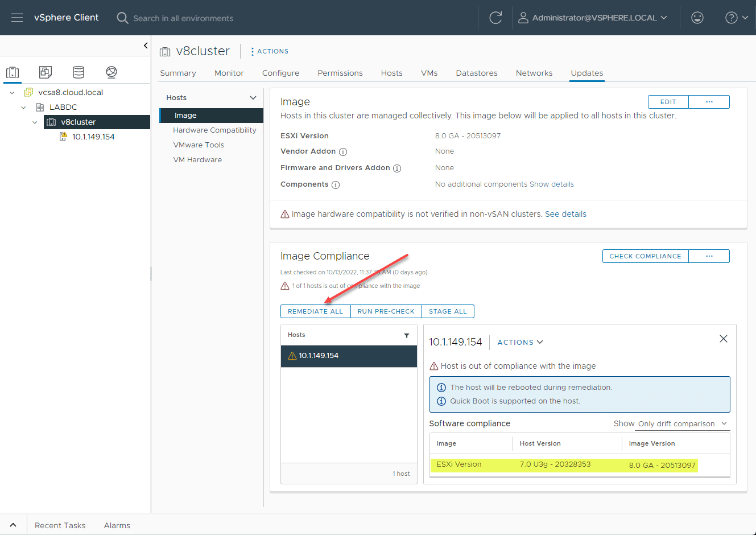The height and width of the screenshot is (535, 756).
Task: Select VM Hardware in sidebar
Action: click(197, 160)
